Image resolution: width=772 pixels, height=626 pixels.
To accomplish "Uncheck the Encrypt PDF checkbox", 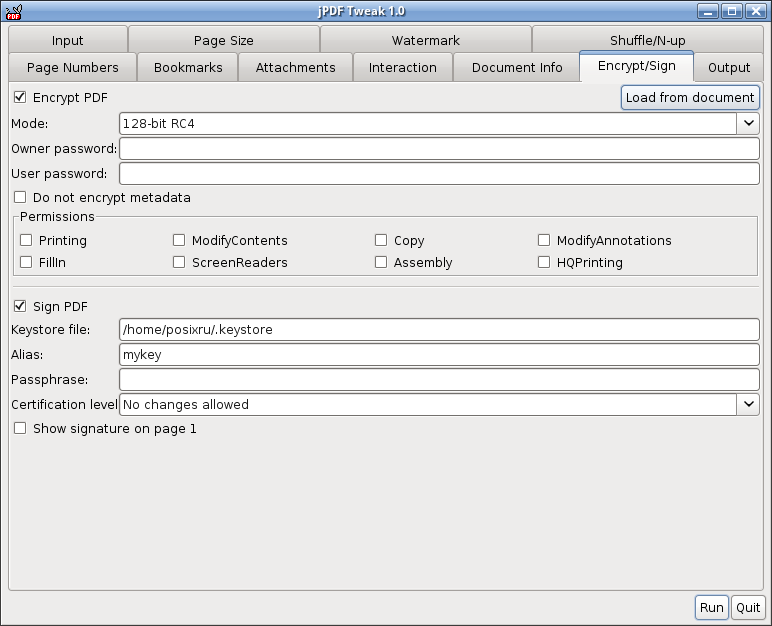I will coord(20,97).
